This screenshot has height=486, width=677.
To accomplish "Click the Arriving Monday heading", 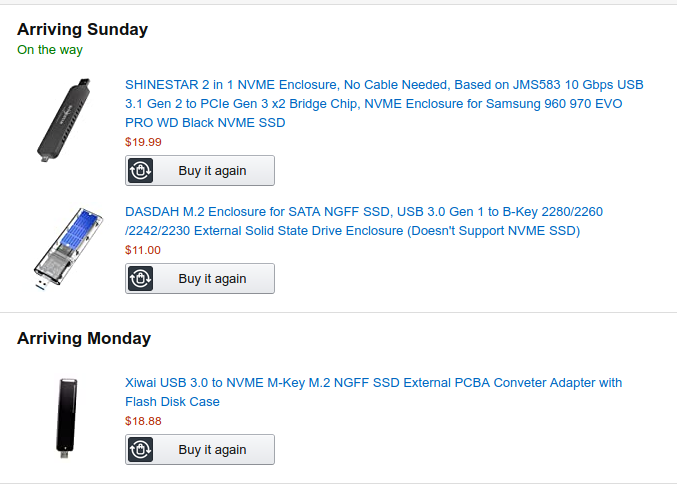I will (x=84, y=338).
